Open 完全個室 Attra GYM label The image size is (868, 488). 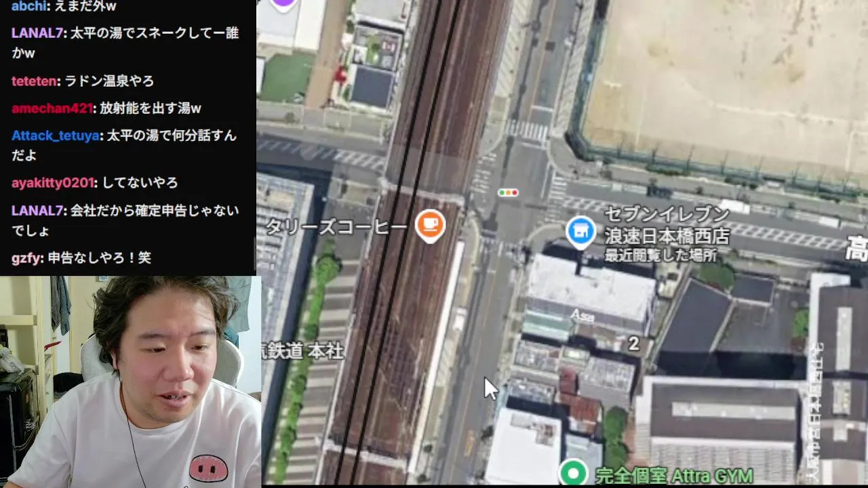coord(673,475)
